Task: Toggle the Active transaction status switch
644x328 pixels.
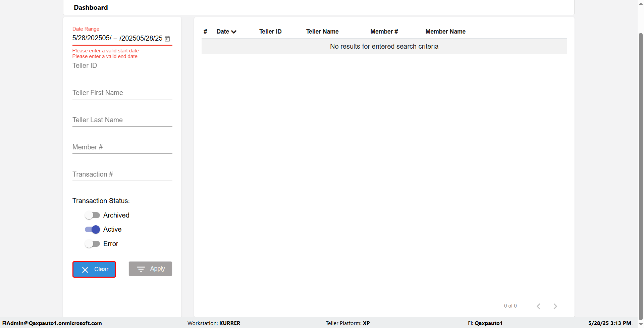Action: click(92, 229)
